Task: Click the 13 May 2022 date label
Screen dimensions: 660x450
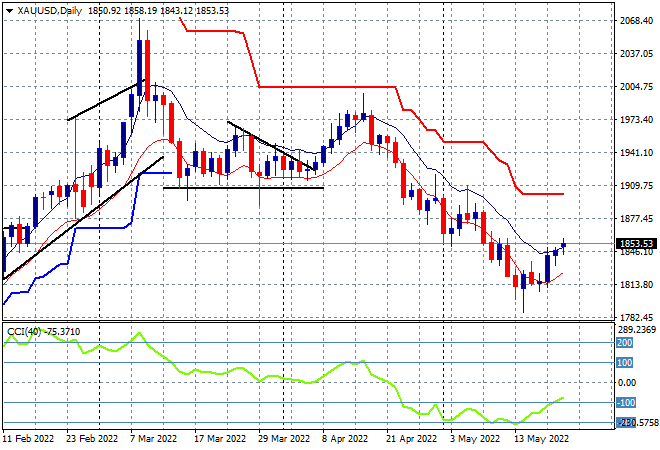Action: pos(541,439)
